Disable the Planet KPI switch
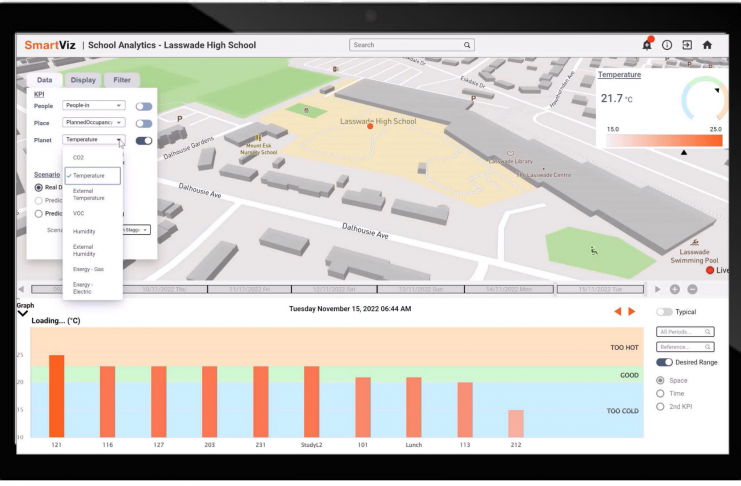This screenshot has height=486, width=741. pos(144,140)
